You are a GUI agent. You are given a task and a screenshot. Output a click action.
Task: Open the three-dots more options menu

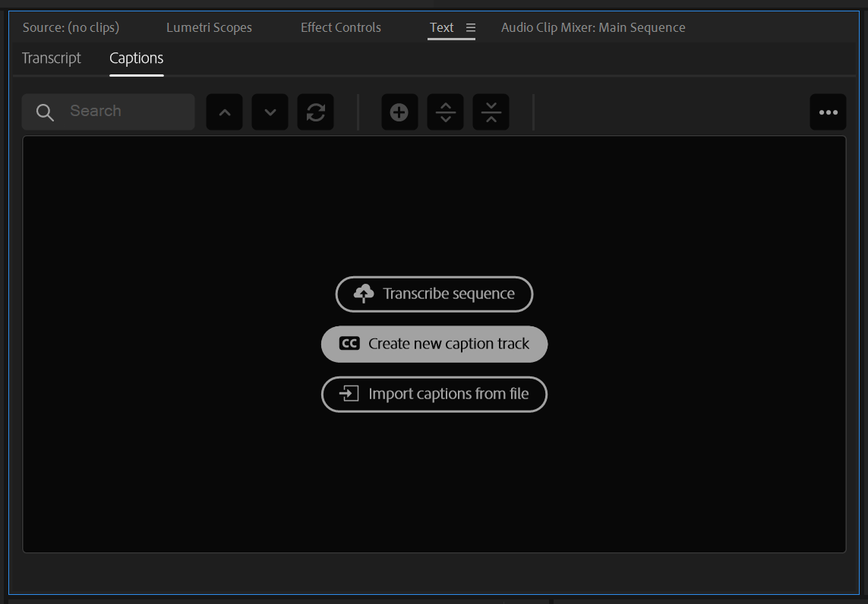coord(828,112)
